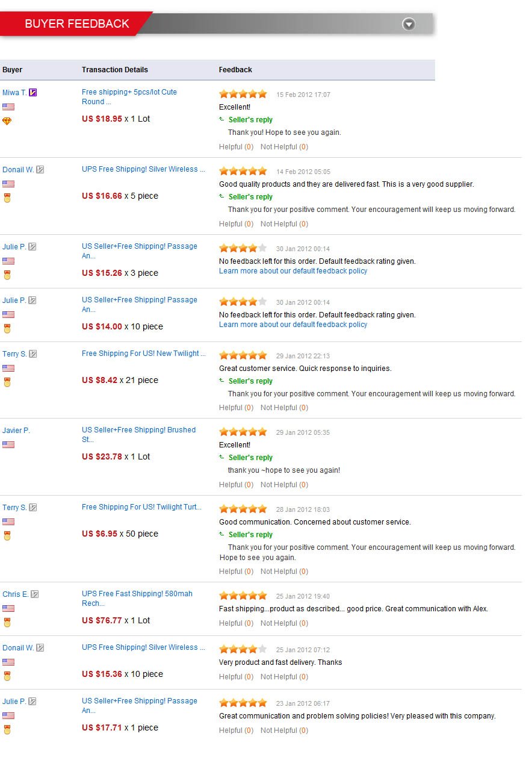Click the gray badge icon next to Chris E.
Viewport: 532px width, 760px height.
click(x=35, y=594)
